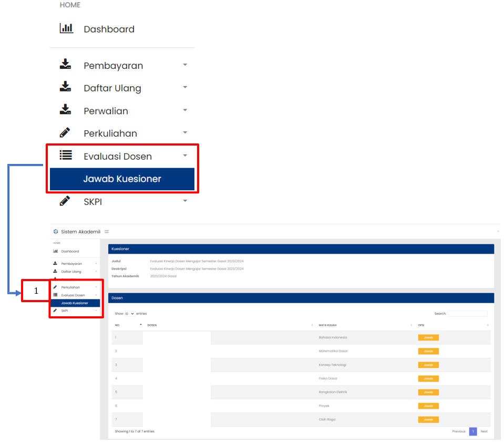The height and width of the screenshot is (444, 504).
Task: Select Jawab Kuesioner in enlarged menu
Action: 122,179
